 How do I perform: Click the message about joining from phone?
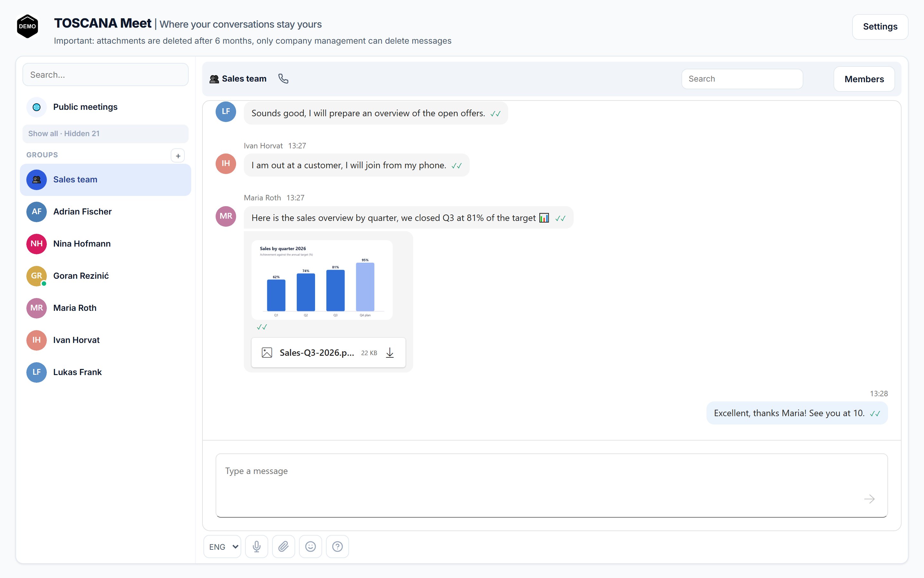click(356, 165)
